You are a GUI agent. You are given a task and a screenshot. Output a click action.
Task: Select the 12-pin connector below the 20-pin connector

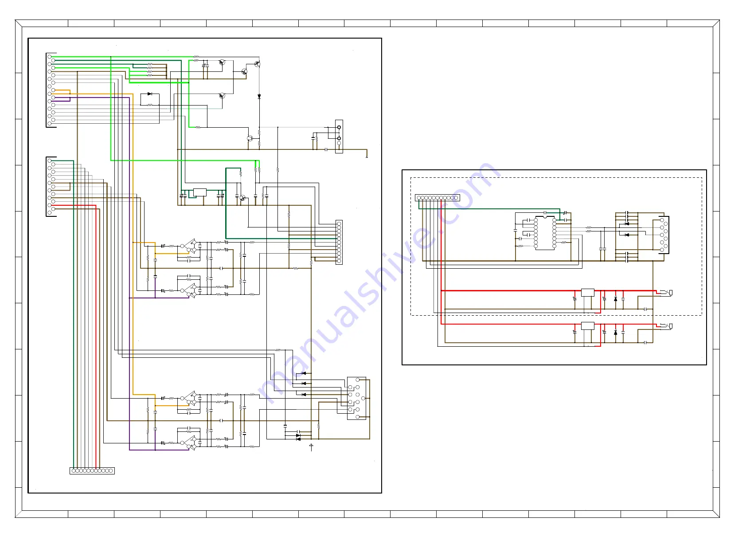point(51,187)
